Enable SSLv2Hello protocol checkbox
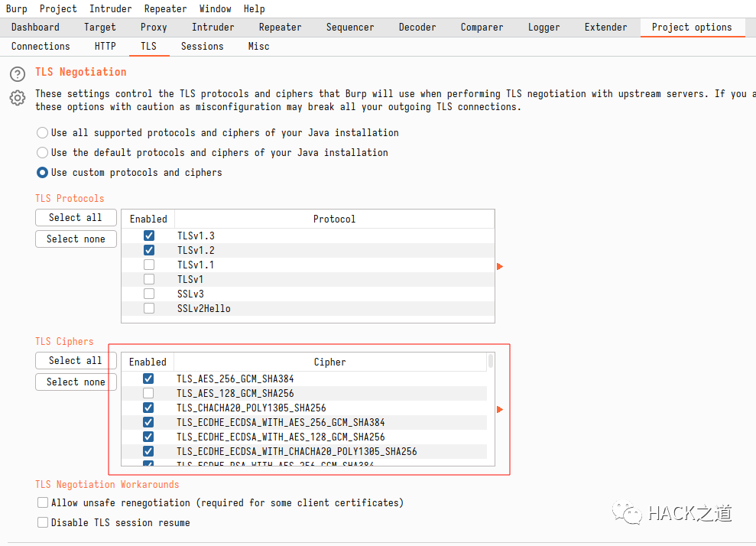The image size is (756, 546). [149, 307]
